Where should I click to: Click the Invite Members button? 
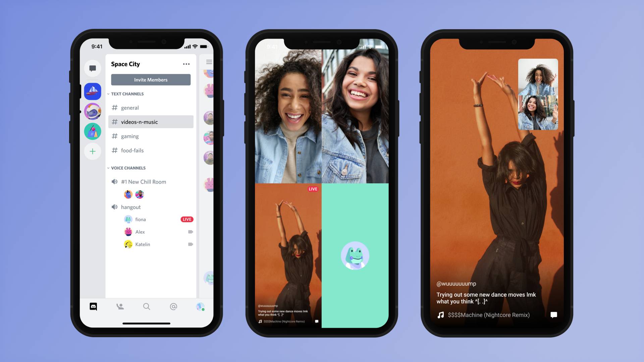click(x=151, y=79)
